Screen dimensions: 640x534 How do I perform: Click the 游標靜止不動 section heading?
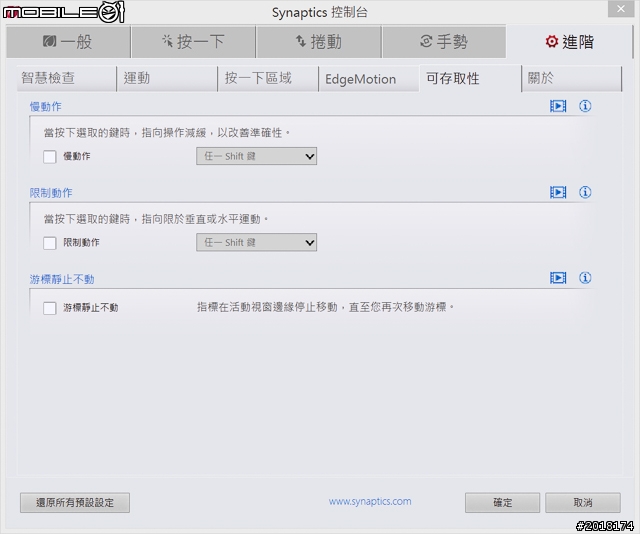[62, 279]
